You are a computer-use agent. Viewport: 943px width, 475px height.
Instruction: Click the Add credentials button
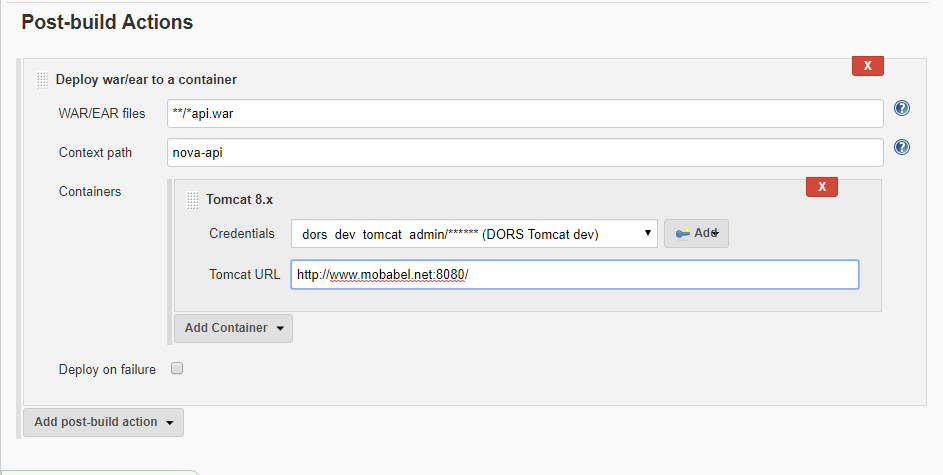pos(696,233)
